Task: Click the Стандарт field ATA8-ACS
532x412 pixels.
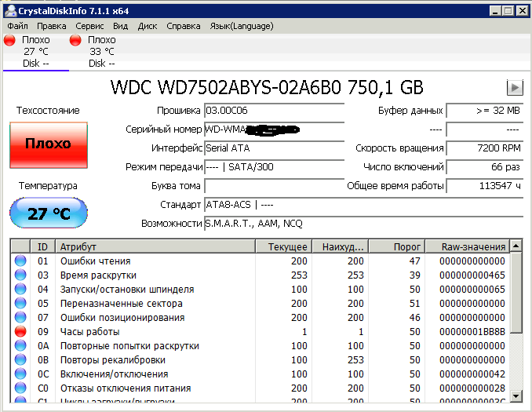Action: 364,205
